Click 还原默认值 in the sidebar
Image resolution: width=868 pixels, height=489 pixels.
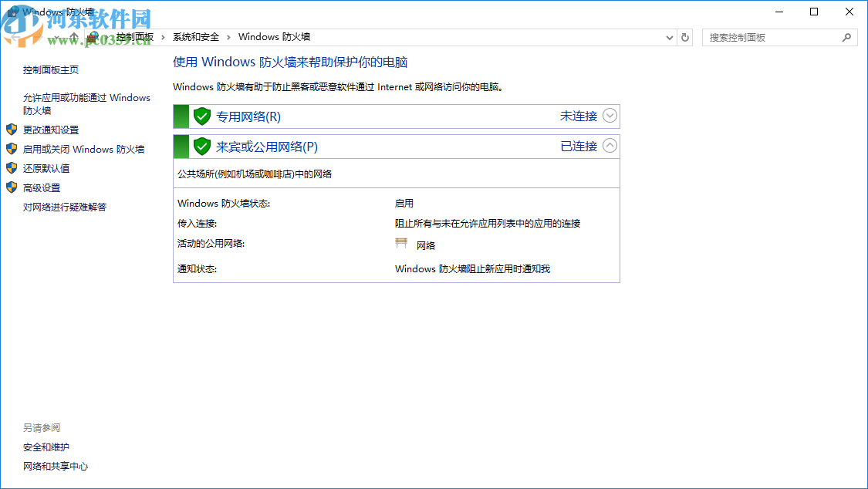pyautogui.click(x=46, y=168)
